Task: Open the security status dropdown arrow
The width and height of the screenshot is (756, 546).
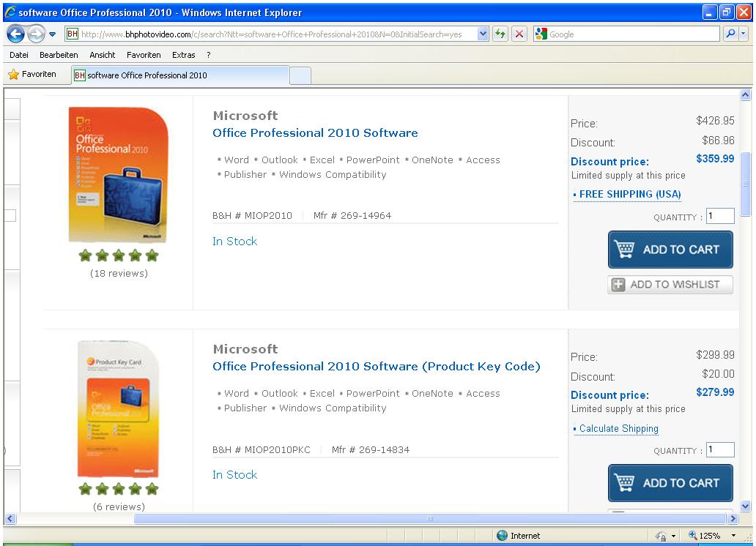Action: click(673, 536)
